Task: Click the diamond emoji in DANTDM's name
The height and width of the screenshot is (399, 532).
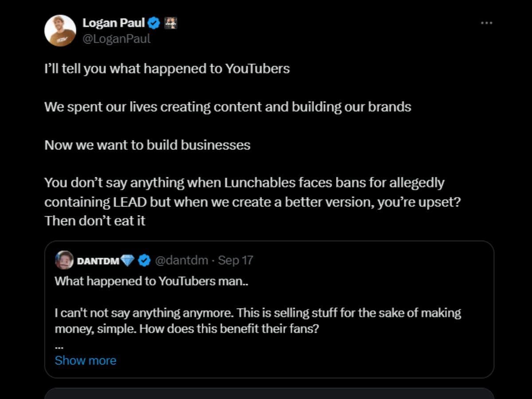Action: [127, 259]
